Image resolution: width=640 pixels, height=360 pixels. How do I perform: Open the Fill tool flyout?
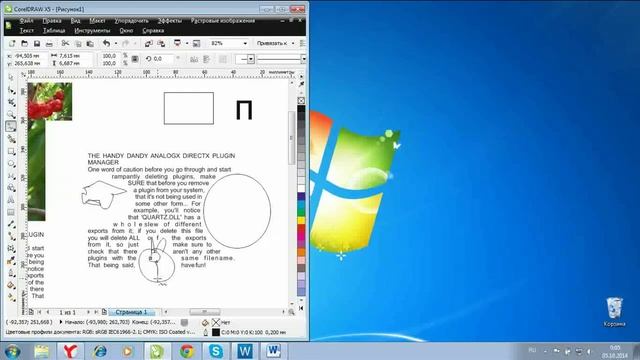point(11,285)
